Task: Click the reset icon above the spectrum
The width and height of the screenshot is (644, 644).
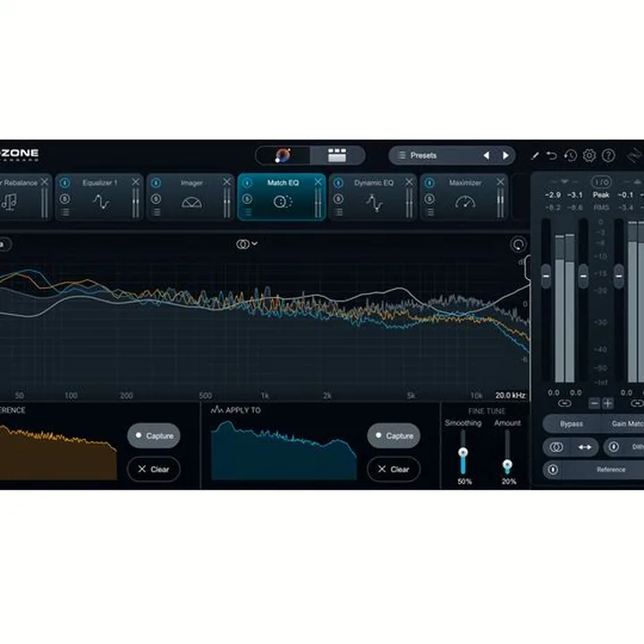Action: [x=518, y=244]
